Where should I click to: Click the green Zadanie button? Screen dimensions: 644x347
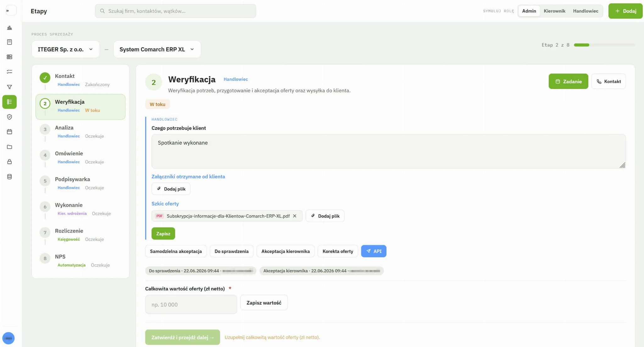coord(568,81)
